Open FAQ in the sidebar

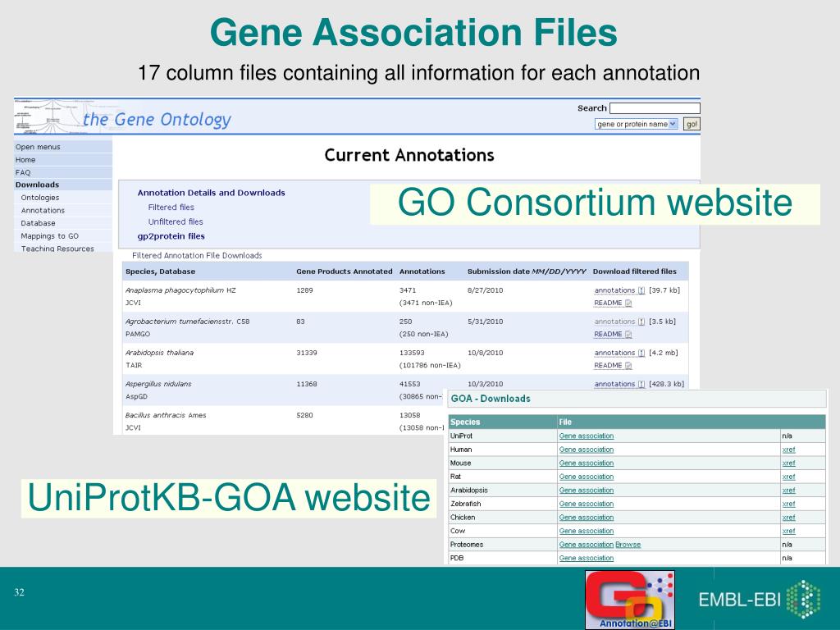pyautogui.click(x=63, y=172)
